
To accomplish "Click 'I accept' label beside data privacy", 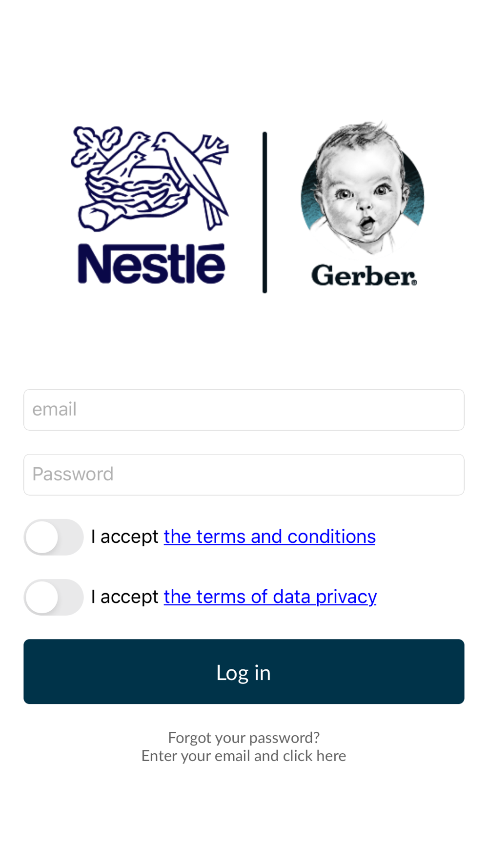I will (125, 597).
